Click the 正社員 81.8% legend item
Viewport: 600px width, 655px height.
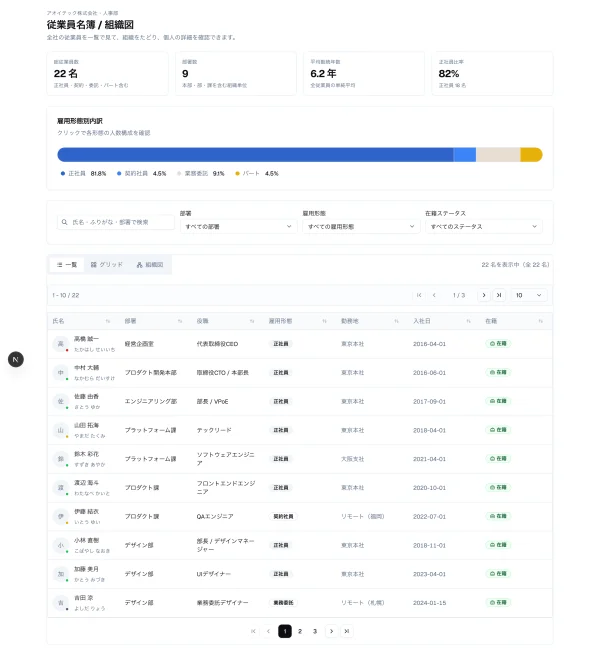tap(83, 173)
